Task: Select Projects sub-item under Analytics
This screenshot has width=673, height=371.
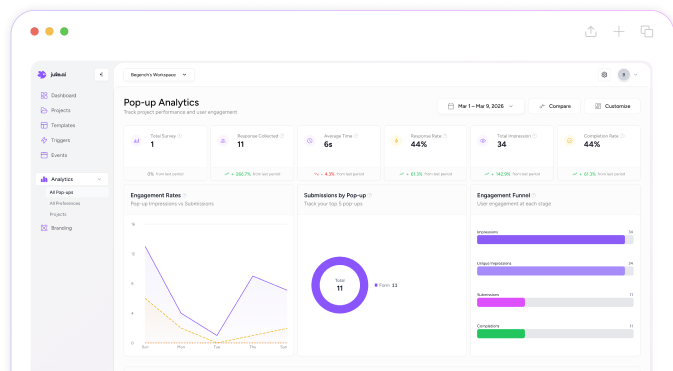Action: (58, 214)
